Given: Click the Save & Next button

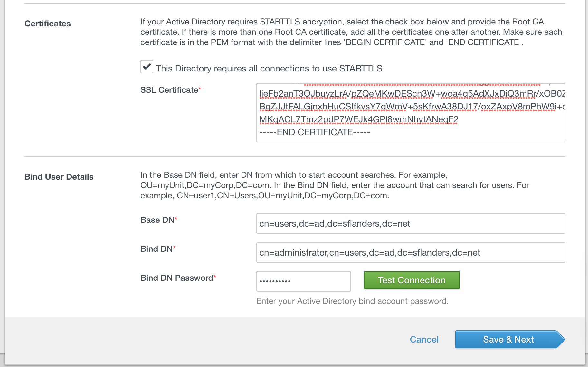Looking at the screenshot, I should (x=508, y=339).
